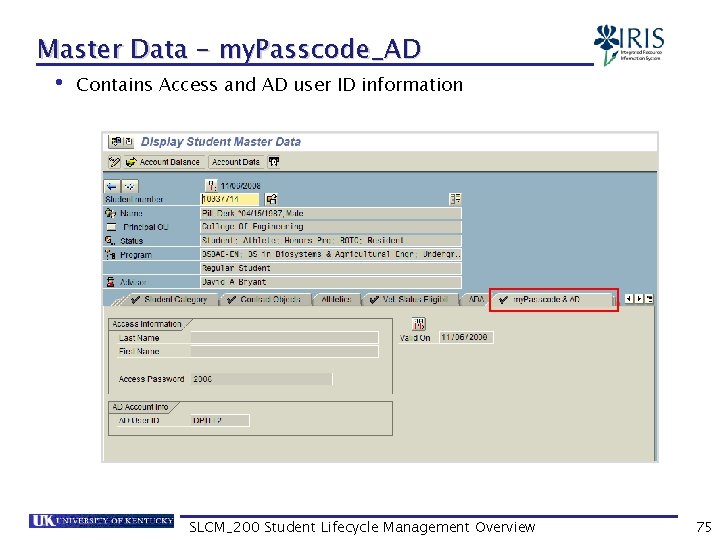Click the list icon at header right edge
The height and width of the screenshot is (540, 720).
pos(455,199)
